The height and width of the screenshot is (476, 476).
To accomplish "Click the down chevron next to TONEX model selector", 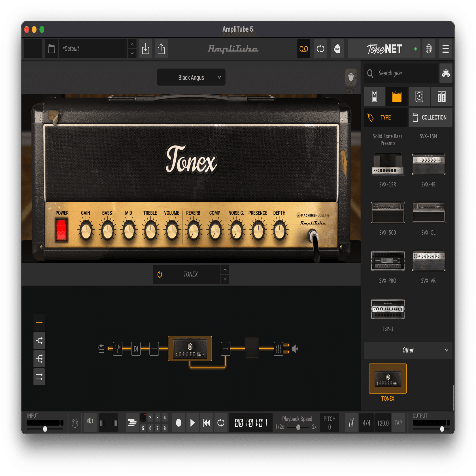I will 225,279.
